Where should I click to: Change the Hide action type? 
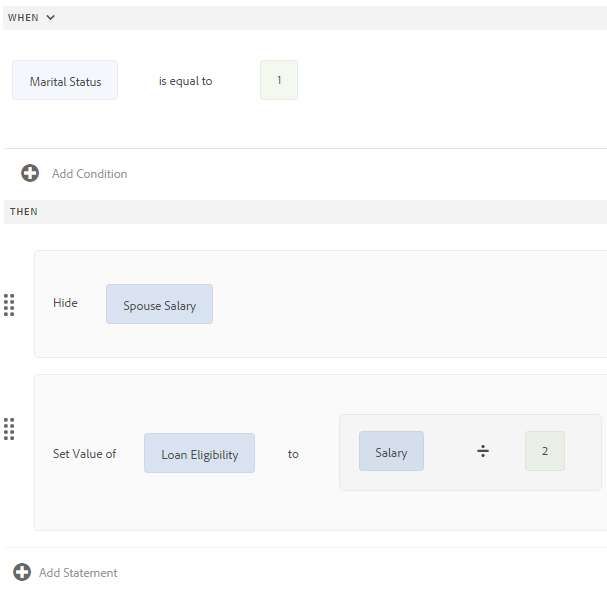point(65,303)
